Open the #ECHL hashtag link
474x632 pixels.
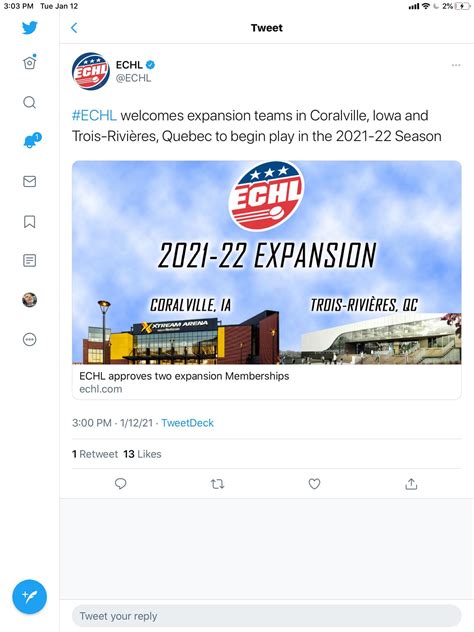[94, 115]
